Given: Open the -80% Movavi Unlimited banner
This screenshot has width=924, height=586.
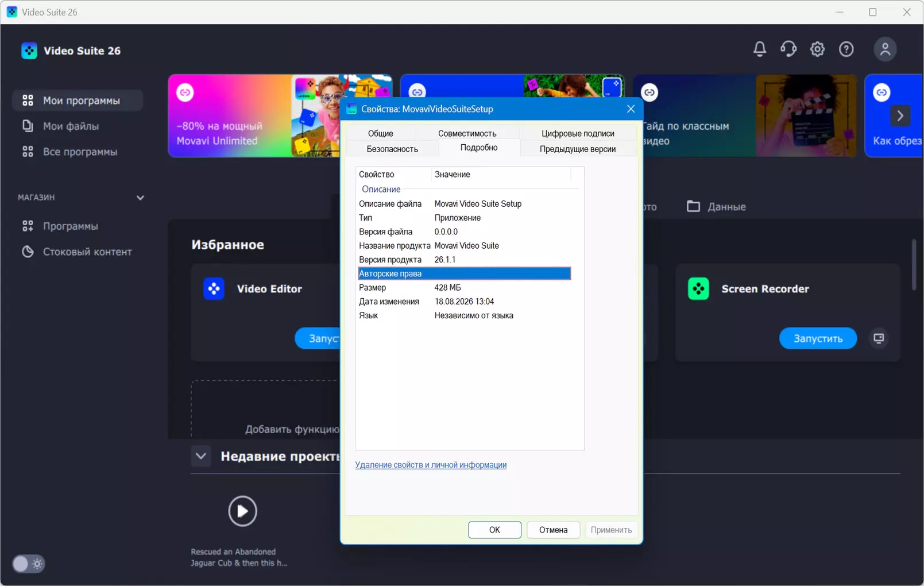Looking at the screenshot, I should (253, 115).
